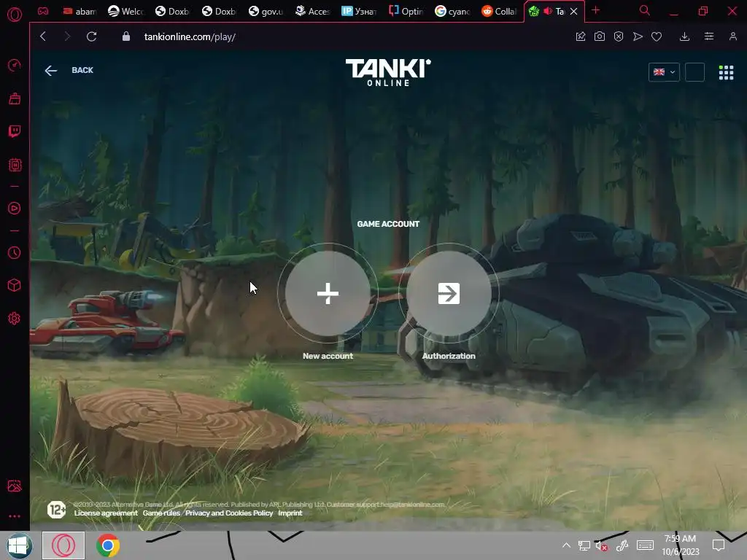The width and height of the screenshot is (747, 560).
Task: Open the taskbar clock showing 7:59 AM
Action: (x=681, y=545)
